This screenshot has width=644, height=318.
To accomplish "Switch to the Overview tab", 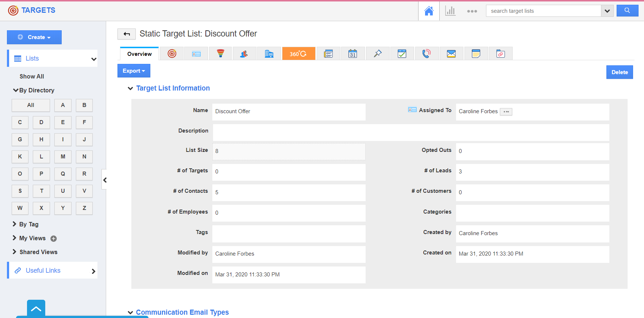I will coord(139,54).
